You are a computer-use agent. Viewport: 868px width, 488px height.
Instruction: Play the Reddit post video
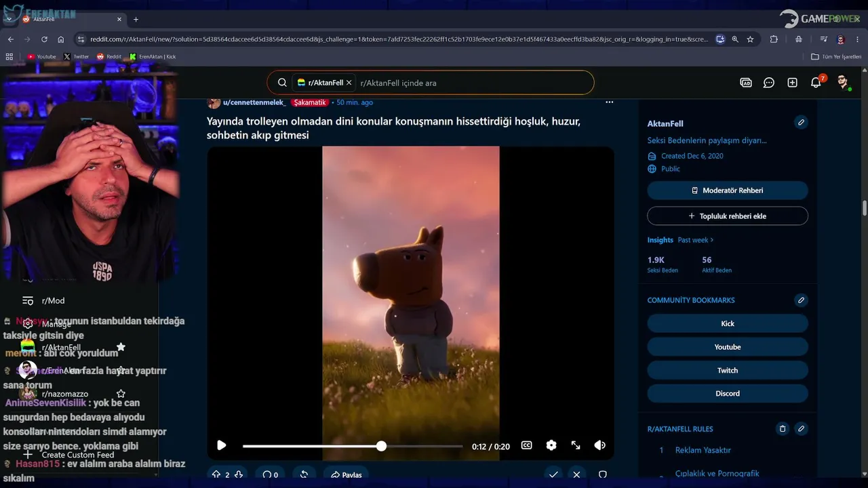pos(222,445)
